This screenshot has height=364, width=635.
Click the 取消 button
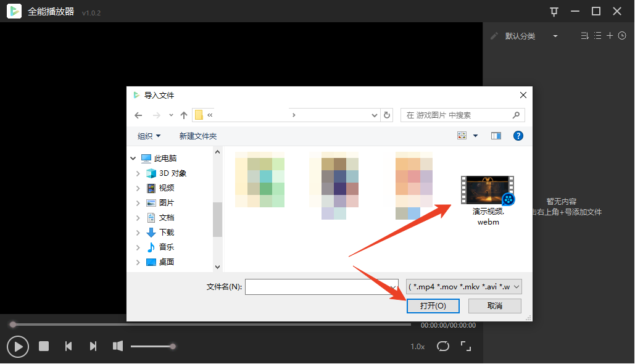coord(494,306)
